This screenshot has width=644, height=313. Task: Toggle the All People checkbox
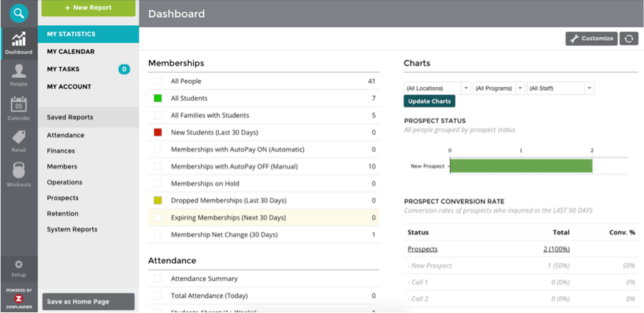[157, 81]
